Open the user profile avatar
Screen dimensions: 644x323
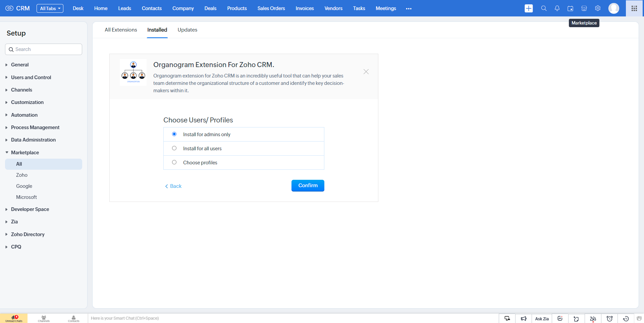tap(614, 8)
